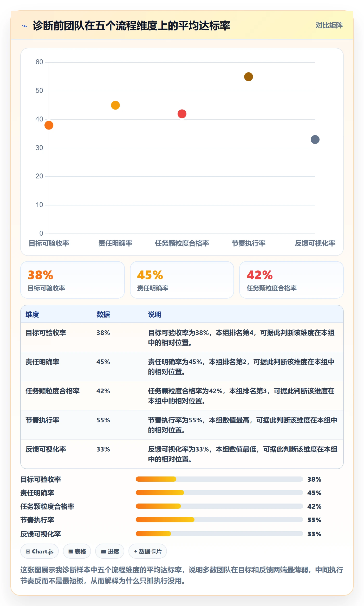
Task: Click the 责任明确率 x-axis label on chart
Action: click(115, 243)
